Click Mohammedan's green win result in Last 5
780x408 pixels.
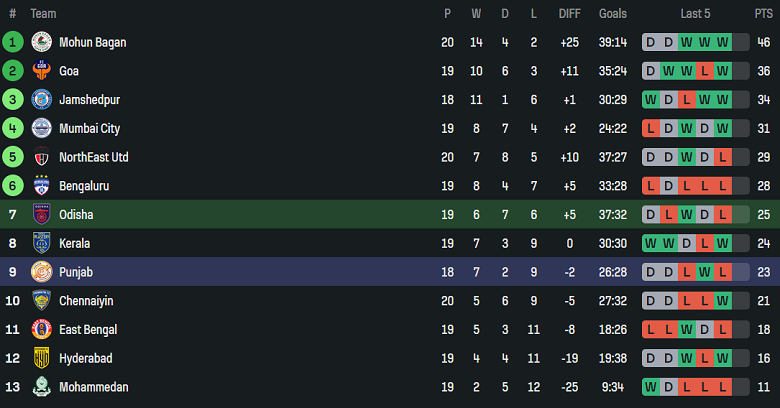tap(650, 387)
